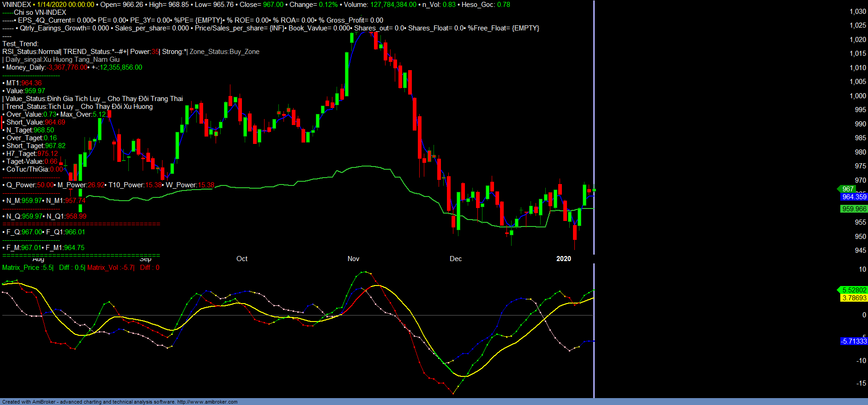Click the amibroker.com link in the footer
The image size is (868, 405).
coord(207,402)
